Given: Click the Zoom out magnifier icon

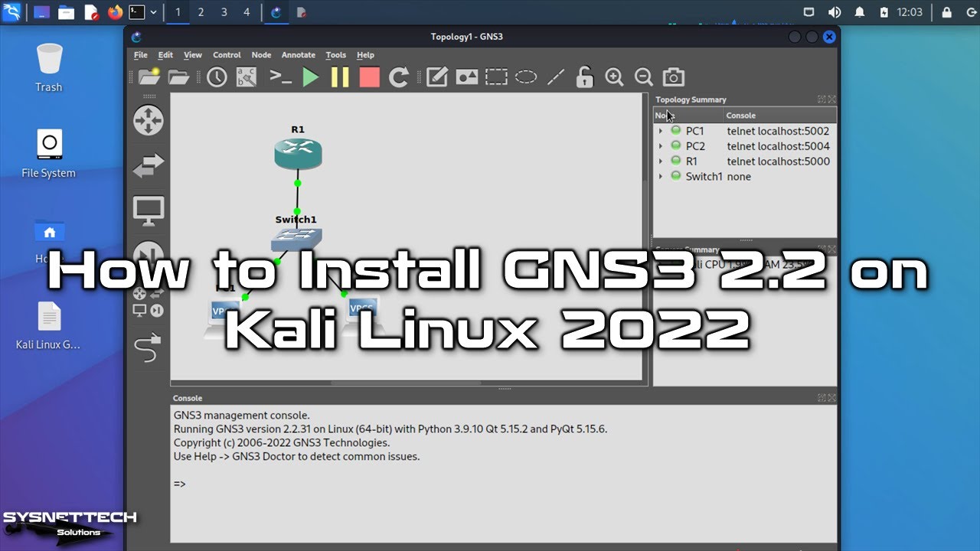Looking at the screenshot, I should 644,77.
